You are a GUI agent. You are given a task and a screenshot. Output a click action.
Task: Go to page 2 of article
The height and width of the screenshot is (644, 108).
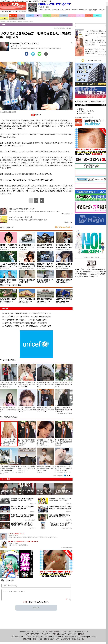point(36,200)
